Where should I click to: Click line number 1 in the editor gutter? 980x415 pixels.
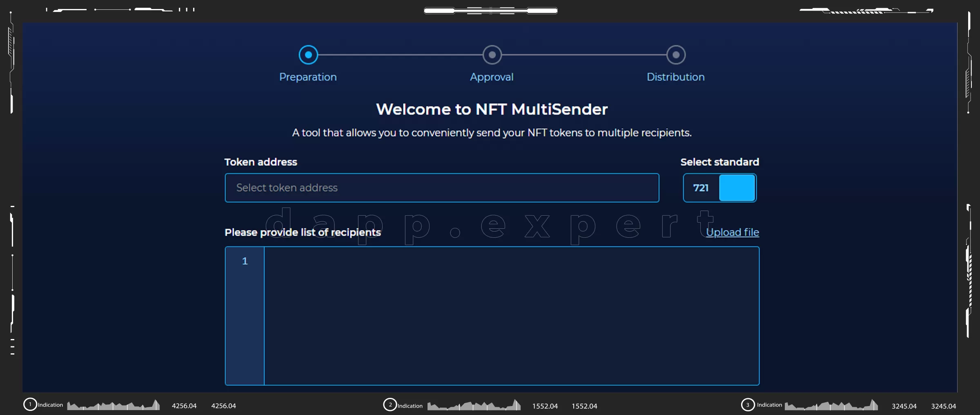point(245,261)
